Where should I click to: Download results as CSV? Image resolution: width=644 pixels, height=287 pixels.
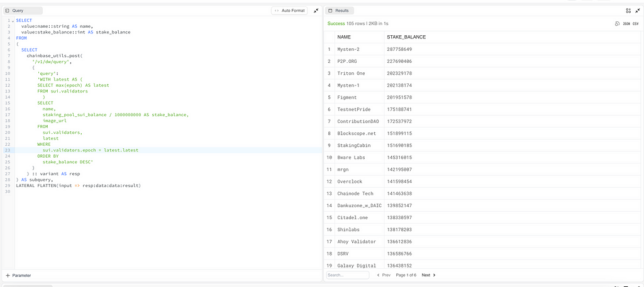coord(636,24)
